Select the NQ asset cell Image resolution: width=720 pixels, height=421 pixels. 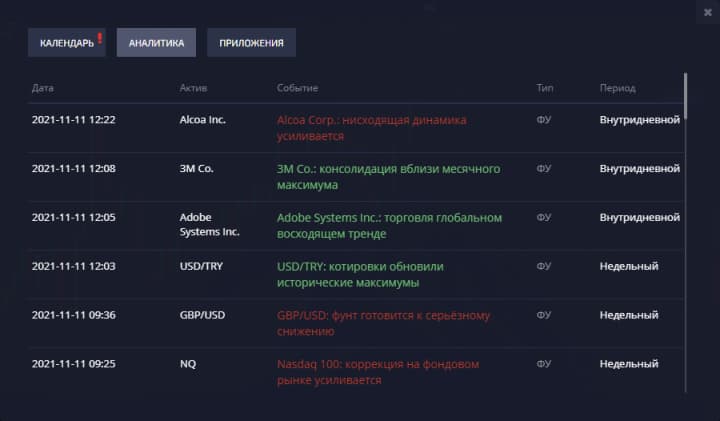(188, 364)
